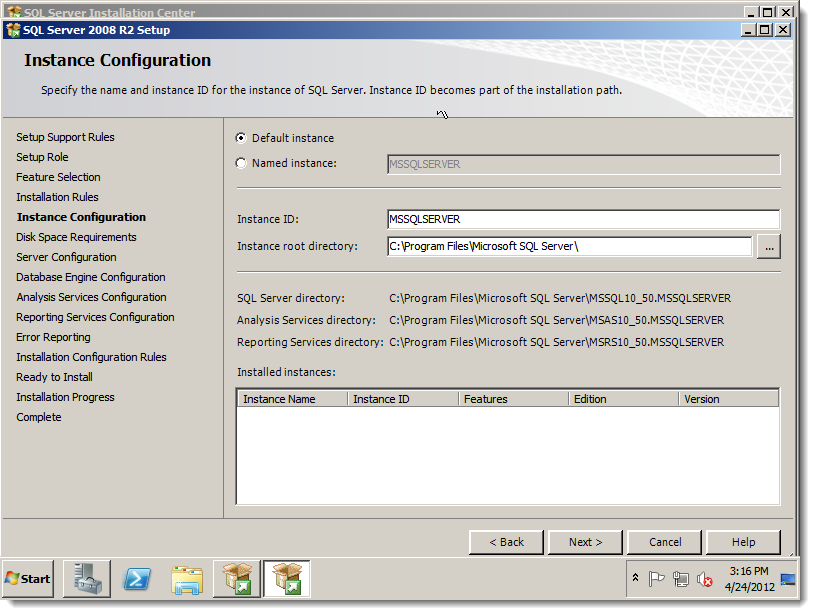815x615 pixels.
Task: Click SQL Server Installation Center title icon
Action: coord(15,11)
